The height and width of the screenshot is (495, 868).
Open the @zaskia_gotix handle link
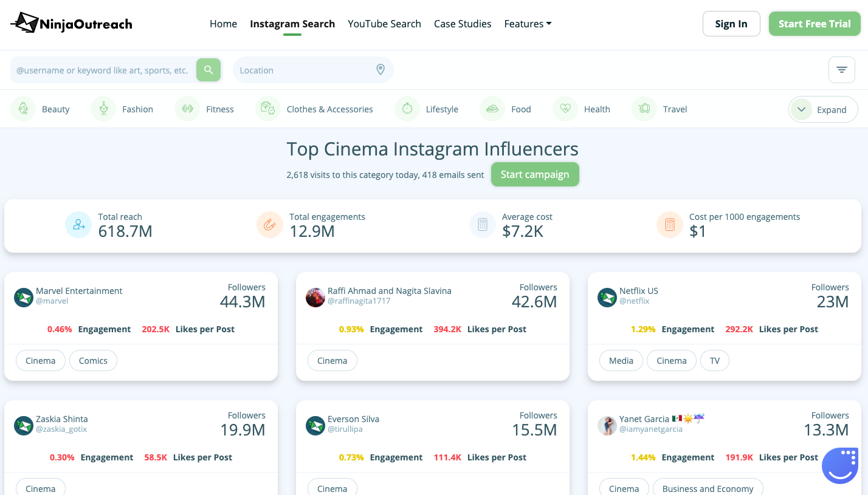[61, 429]
